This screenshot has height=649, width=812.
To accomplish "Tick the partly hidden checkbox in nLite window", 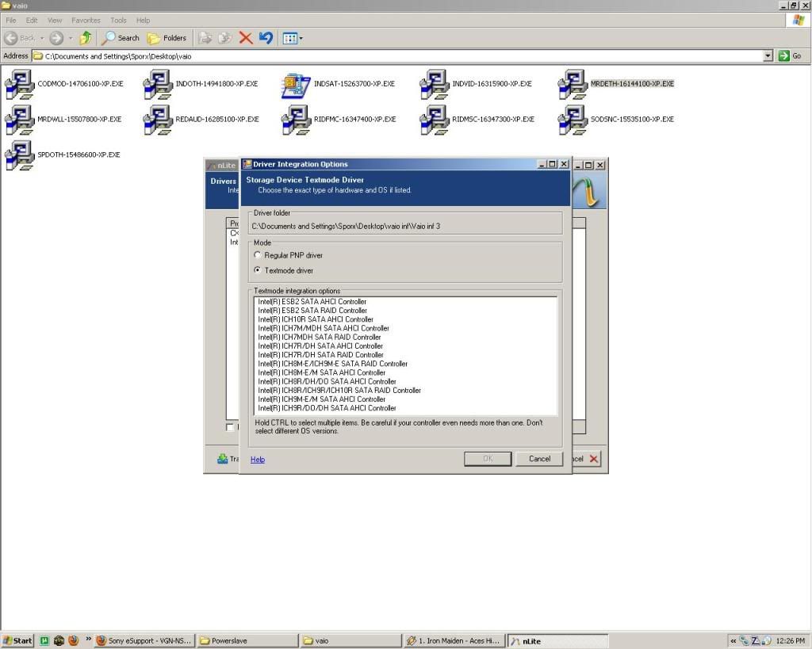I will [230, 427].
